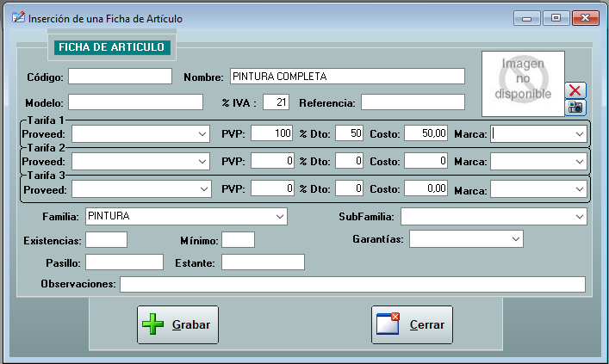Viewport: 609px width, 364px height.
Task: Click the camera icon to load image
Action: (575, 107)
